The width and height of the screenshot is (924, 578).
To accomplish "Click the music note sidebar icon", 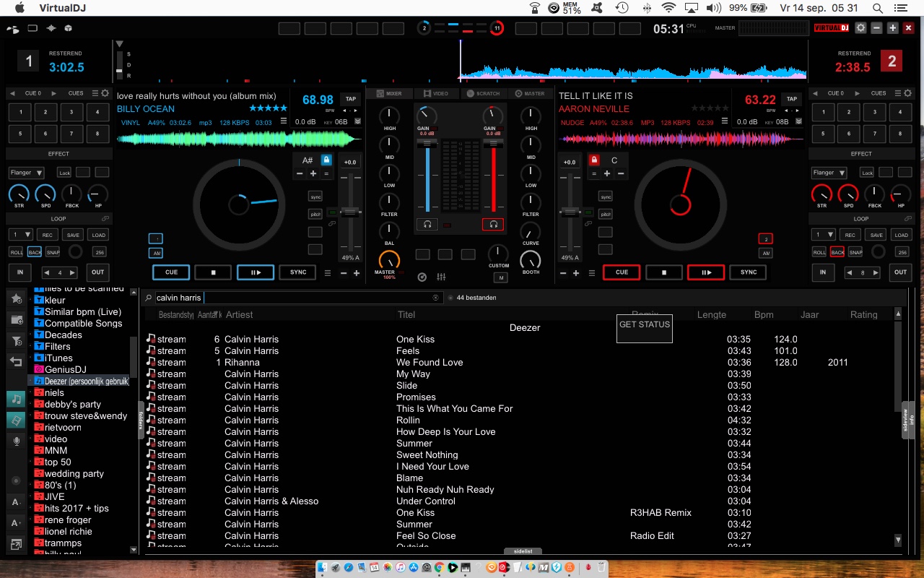I will click(17, 399).
